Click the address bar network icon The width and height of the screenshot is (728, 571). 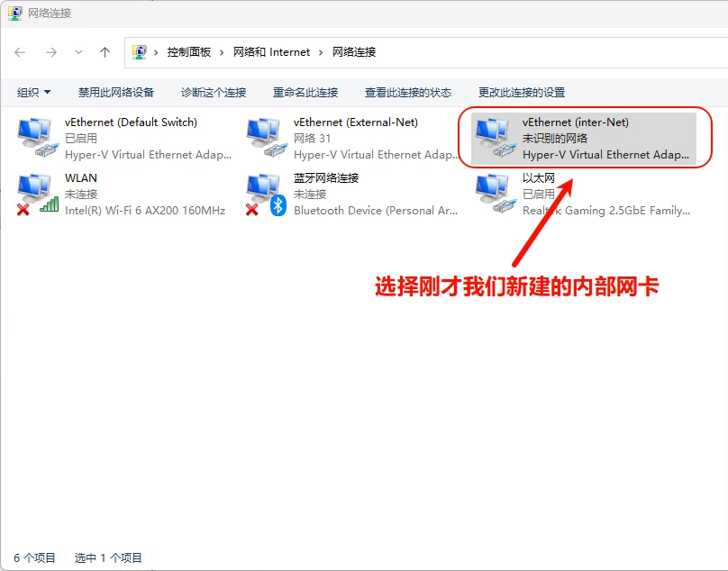[140, 52]
